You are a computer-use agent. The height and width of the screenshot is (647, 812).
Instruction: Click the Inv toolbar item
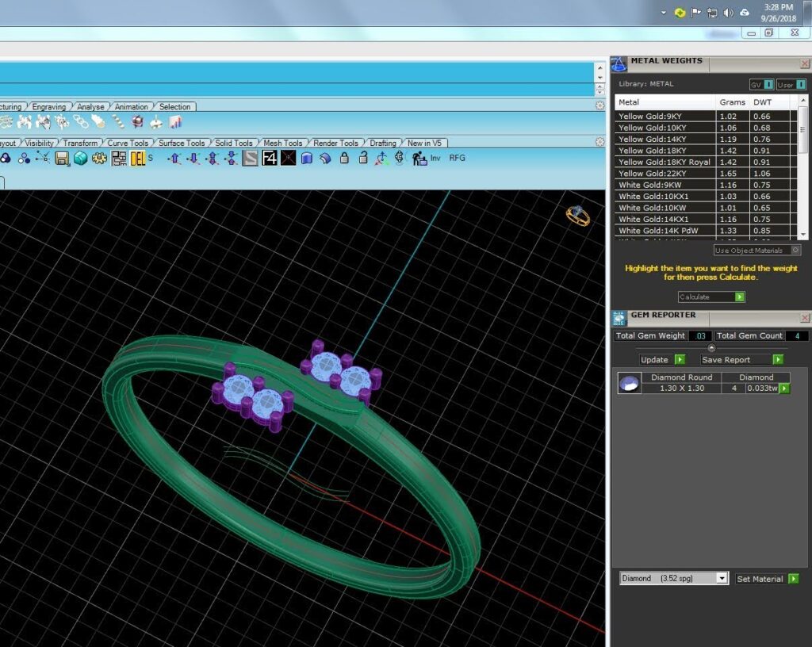point(435,158)
